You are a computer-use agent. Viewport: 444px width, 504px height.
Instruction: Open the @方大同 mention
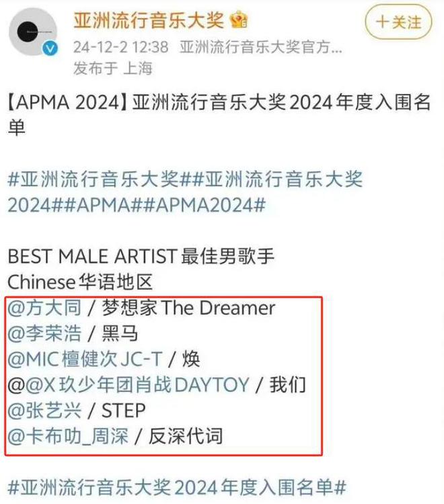44,308
